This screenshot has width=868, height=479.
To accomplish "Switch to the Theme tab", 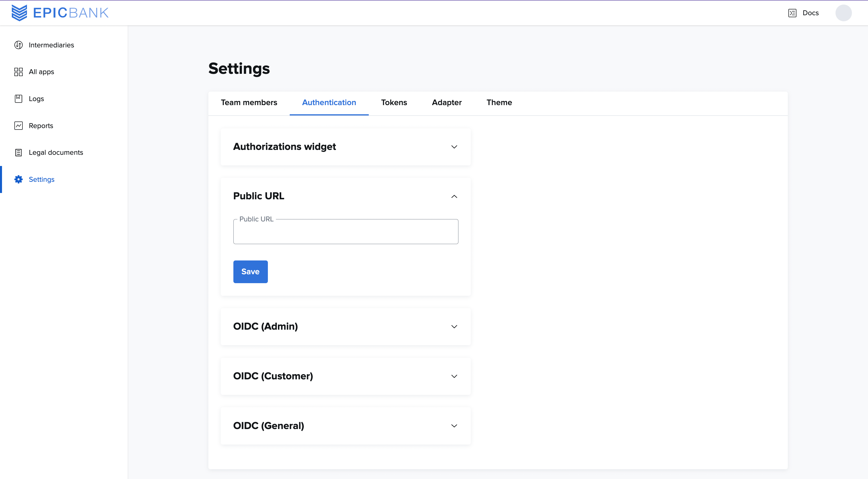I will click(x=499, y=102).
